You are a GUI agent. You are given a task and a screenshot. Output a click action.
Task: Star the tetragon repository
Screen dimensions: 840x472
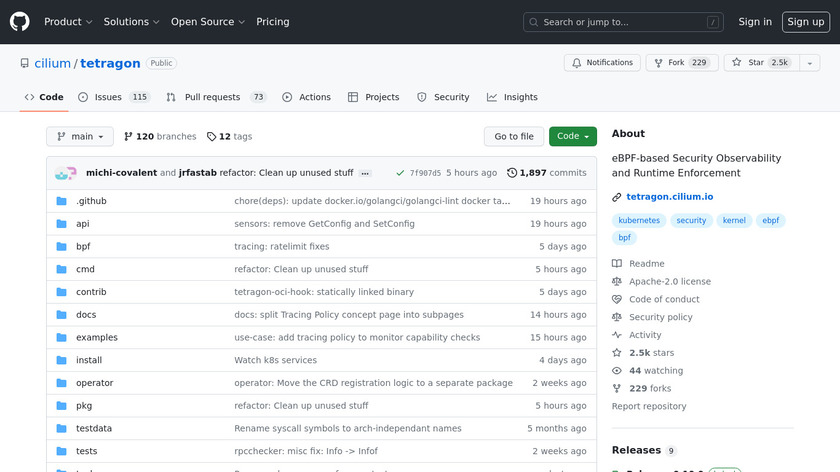tap(756, 62)
